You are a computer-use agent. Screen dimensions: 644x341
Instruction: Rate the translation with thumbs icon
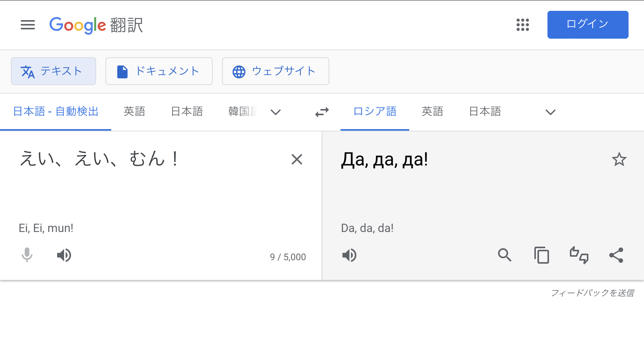[579, 255]
